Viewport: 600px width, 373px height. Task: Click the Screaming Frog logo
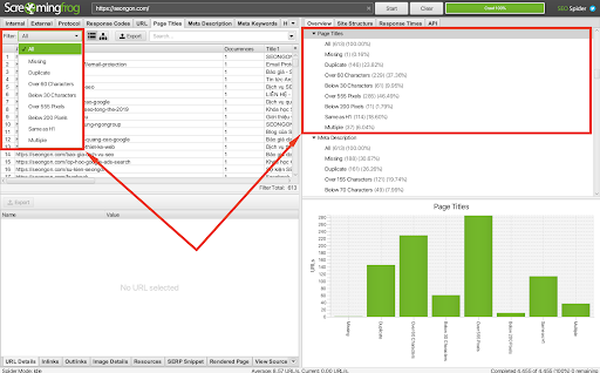(42, 8)
